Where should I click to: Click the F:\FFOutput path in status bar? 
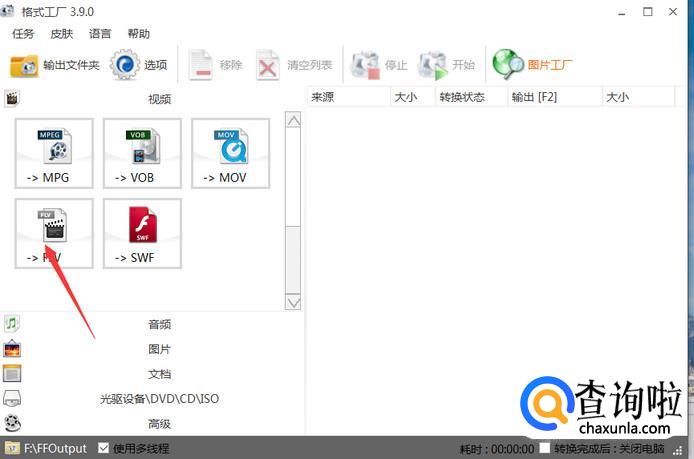tap(55, 448)
